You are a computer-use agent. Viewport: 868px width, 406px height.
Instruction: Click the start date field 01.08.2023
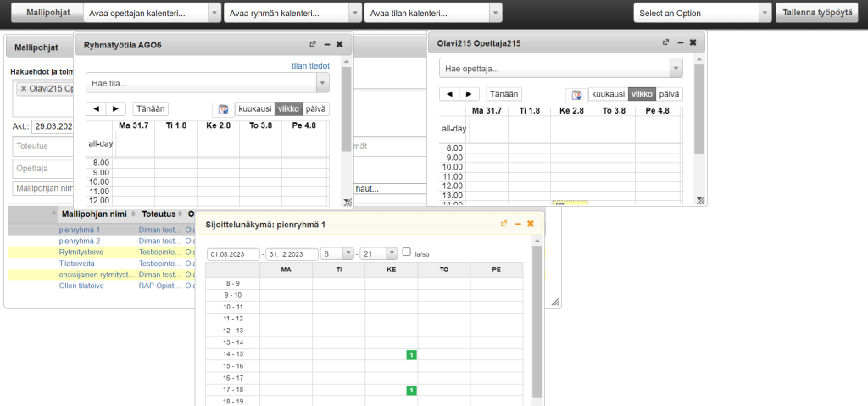click(x=233, y=254)
